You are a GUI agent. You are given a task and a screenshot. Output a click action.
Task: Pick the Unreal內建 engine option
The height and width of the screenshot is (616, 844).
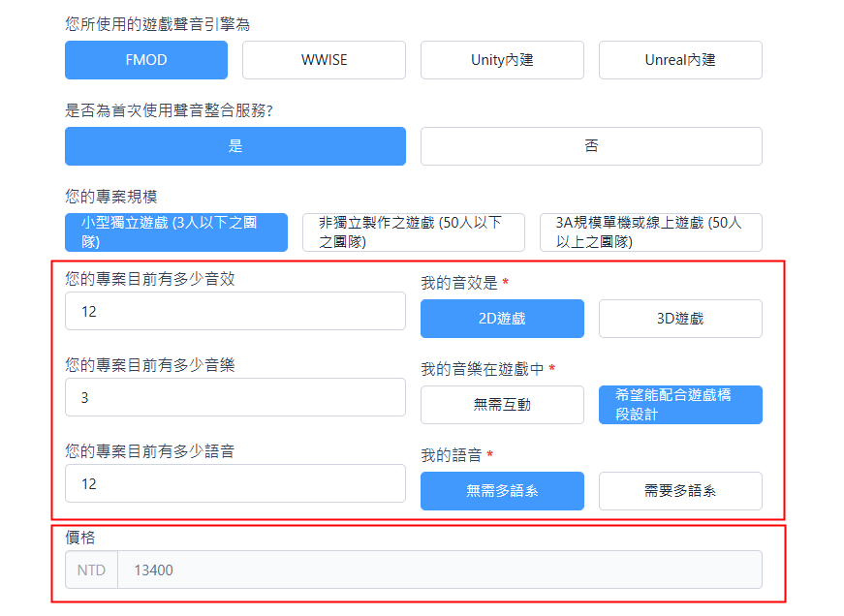tap(680, 60)
